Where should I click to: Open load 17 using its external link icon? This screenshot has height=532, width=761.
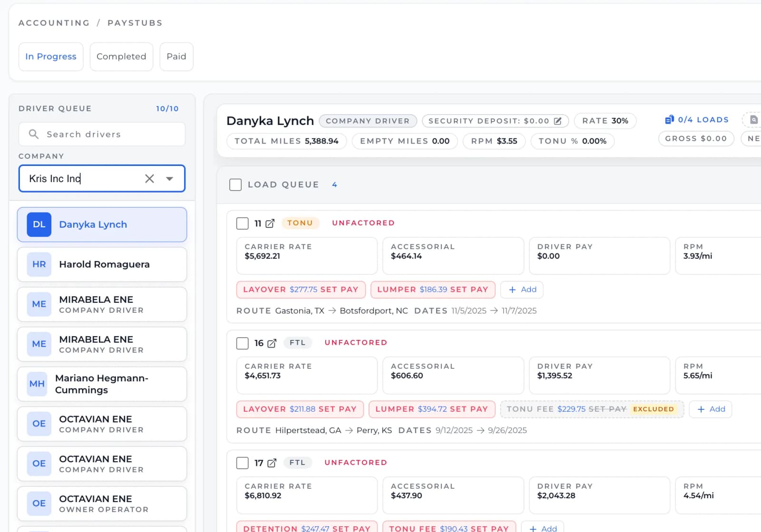tap(272, 463)
